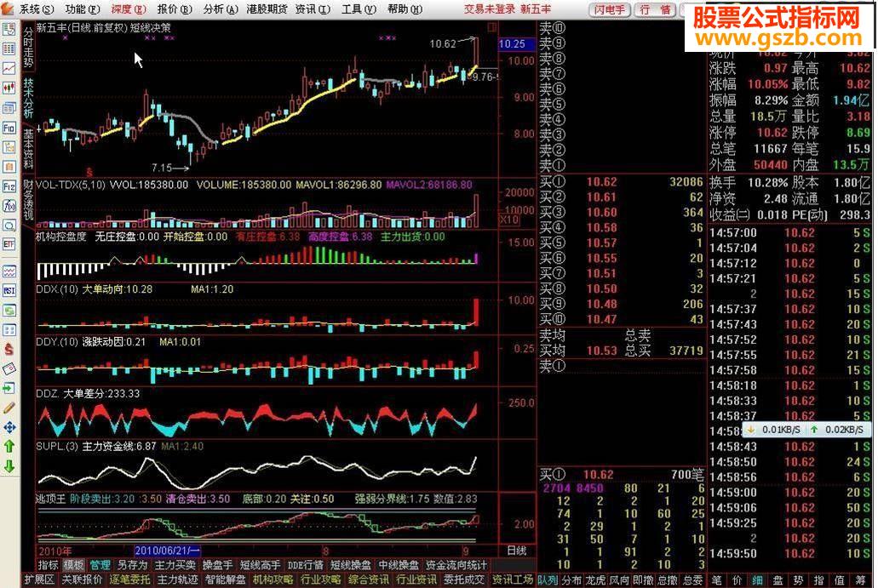
Task: Switch to 分时走势 vertical tab
Action: [x=29, y=47]
